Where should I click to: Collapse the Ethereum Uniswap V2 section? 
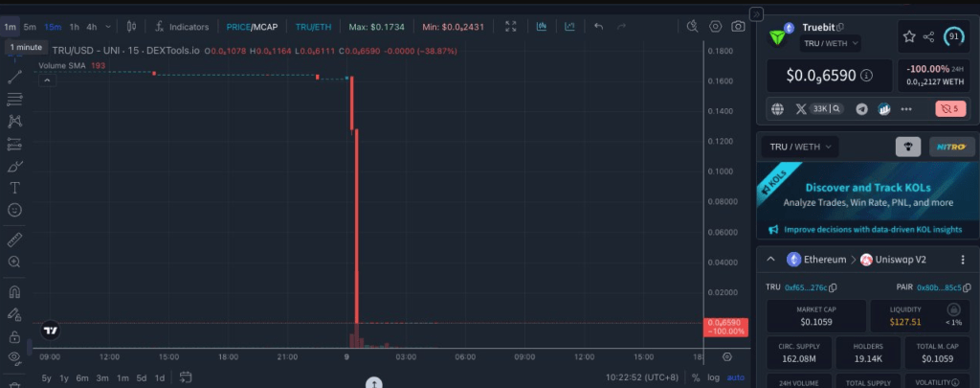(x=770, y=259)
